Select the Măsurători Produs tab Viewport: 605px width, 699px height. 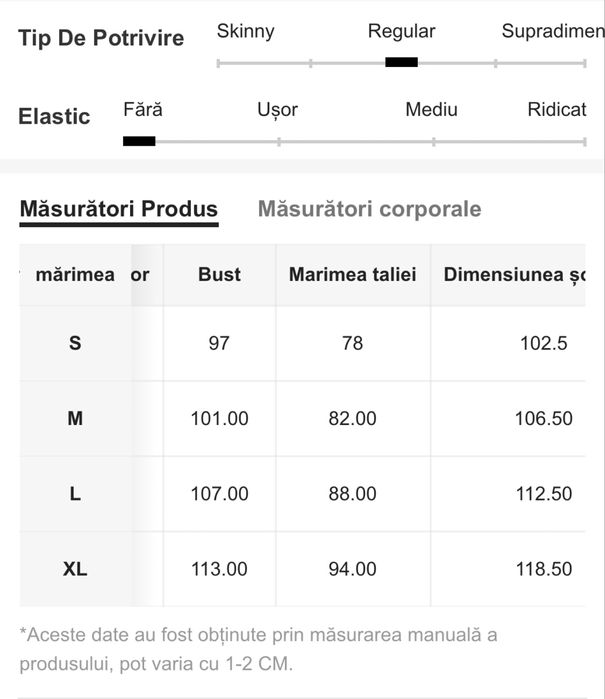pos(119,209)
